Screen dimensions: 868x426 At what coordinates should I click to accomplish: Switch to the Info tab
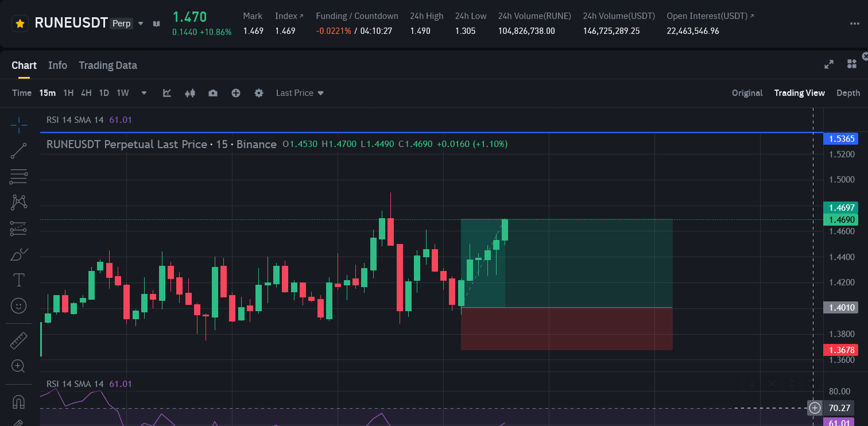(57, 65)
